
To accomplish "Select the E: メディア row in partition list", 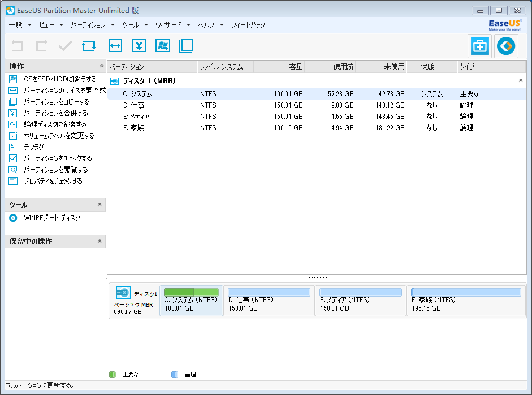I will 317,117.
